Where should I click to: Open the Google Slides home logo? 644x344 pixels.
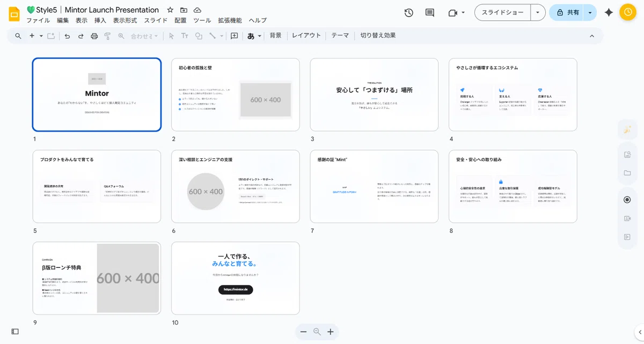pos(14,14)
